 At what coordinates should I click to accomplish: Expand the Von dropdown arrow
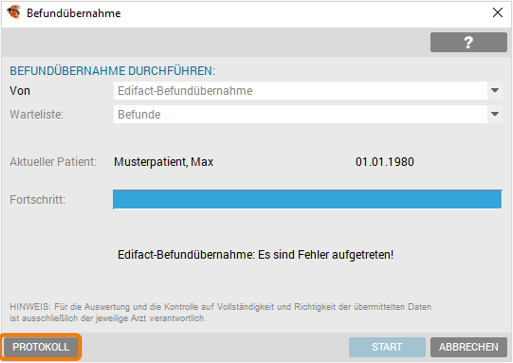pyautogui.click(x=495, y=90)
